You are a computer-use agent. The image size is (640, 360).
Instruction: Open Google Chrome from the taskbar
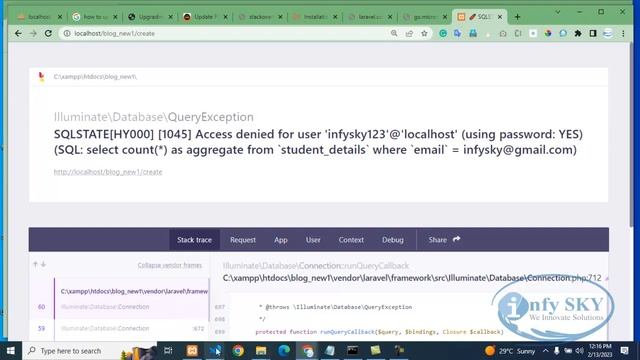click(238, 351)
